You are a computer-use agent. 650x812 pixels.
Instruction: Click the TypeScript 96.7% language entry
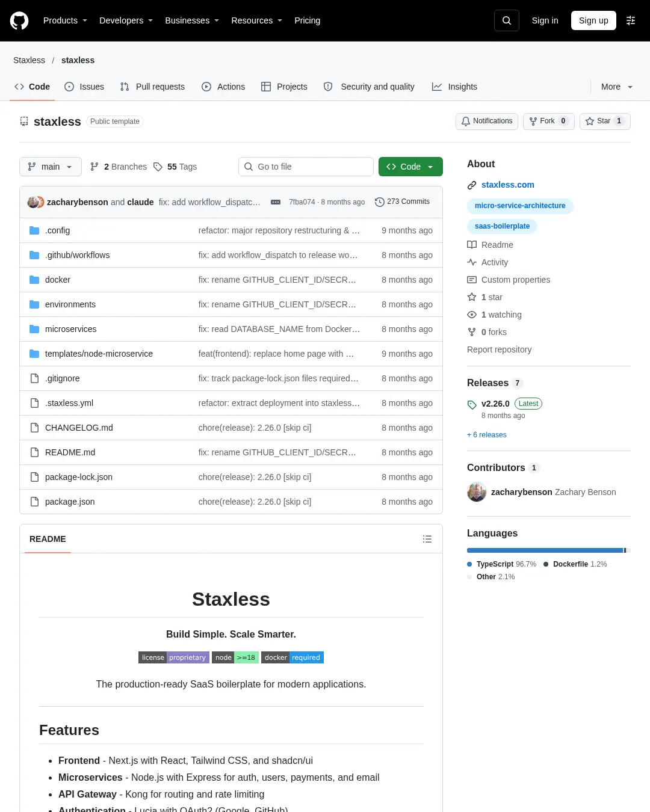502,564
